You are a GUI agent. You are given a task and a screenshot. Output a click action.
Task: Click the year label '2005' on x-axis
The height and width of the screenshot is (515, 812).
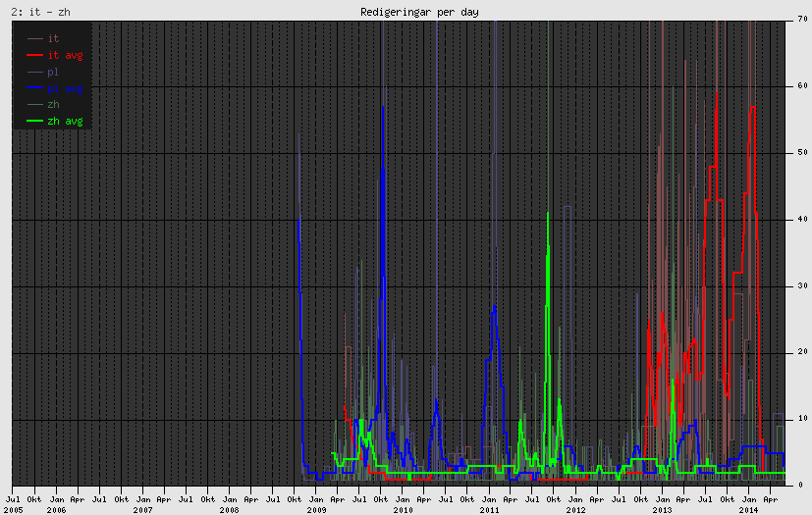pyautogui.click(x=14, y=510)
